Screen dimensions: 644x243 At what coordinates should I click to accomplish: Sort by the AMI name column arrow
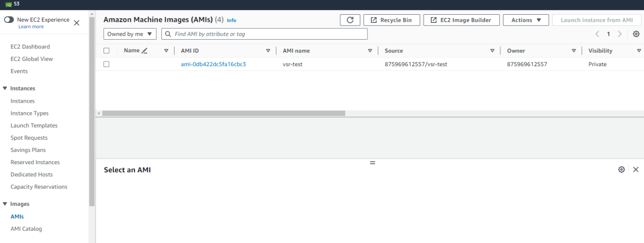coord(370,51)
